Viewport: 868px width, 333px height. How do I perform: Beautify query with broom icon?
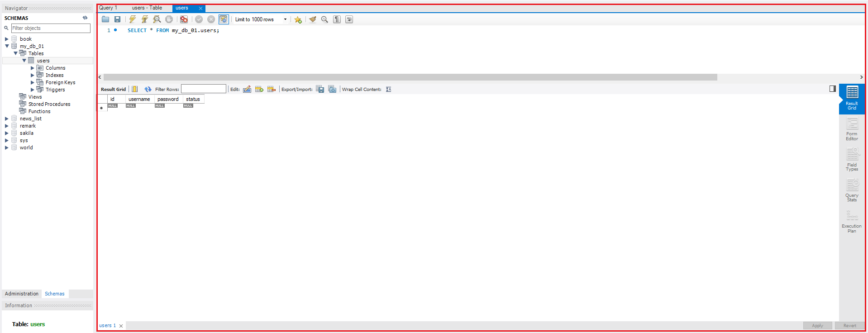312,19
